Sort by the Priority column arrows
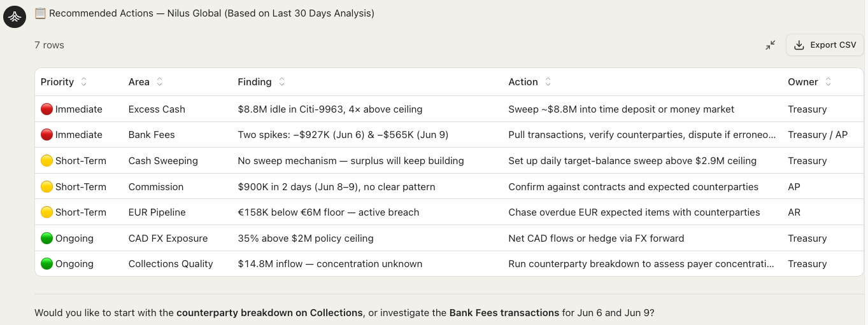The height and width of the screenshot is (325, 868). coord(84,82)
